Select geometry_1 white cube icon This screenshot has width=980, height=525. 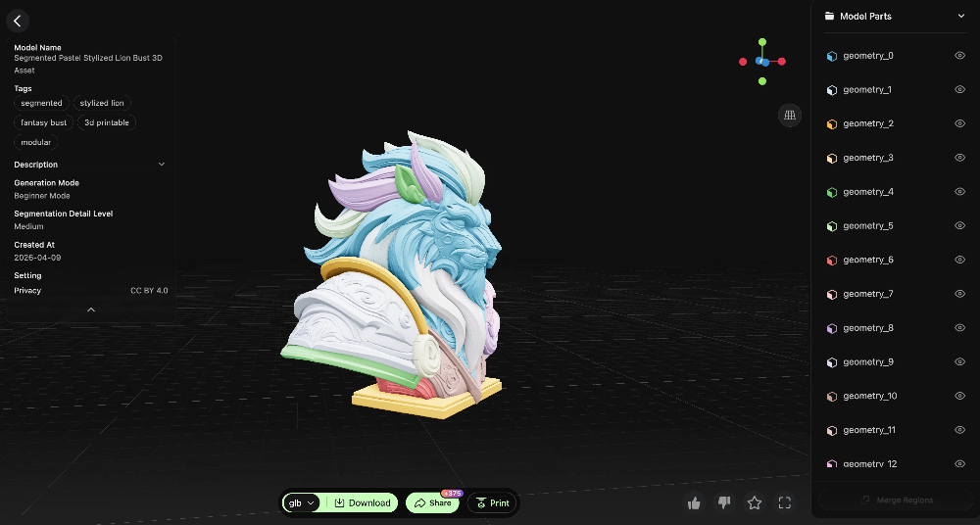pos(832,90)
